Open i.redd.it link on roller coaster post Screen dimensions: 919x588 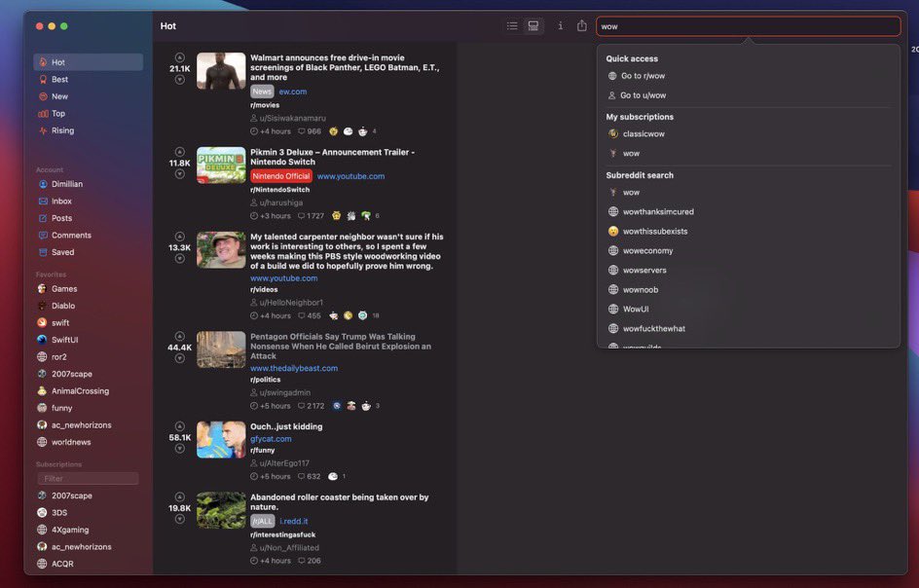(294, 521)
